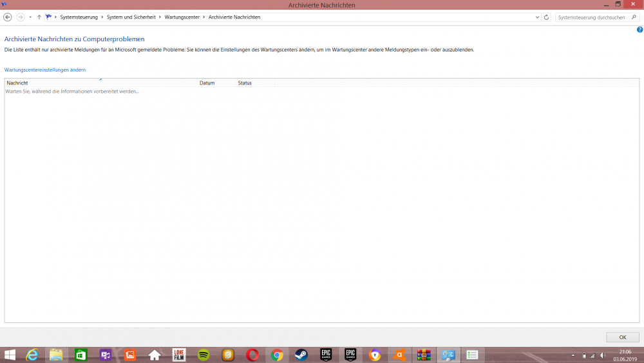Open the golden scroll app in taskbar

click(x=228, y=355)
